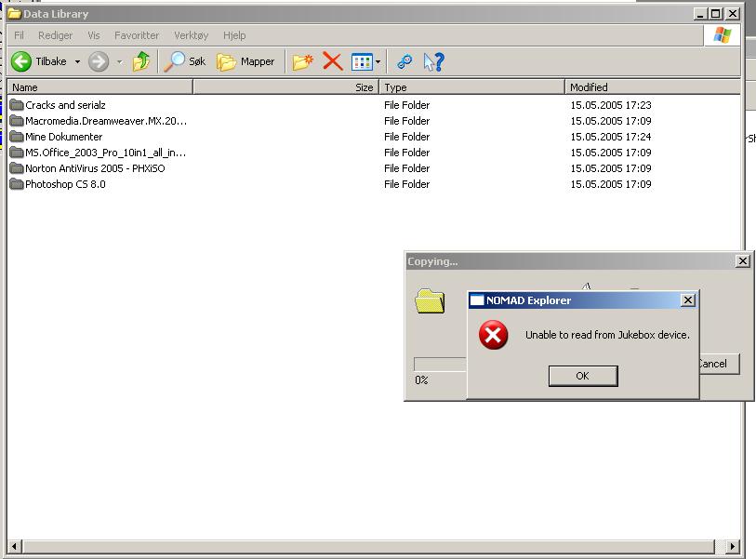Close the Copying dialog with X
The image size is (756, 559).
pos(742,261)
